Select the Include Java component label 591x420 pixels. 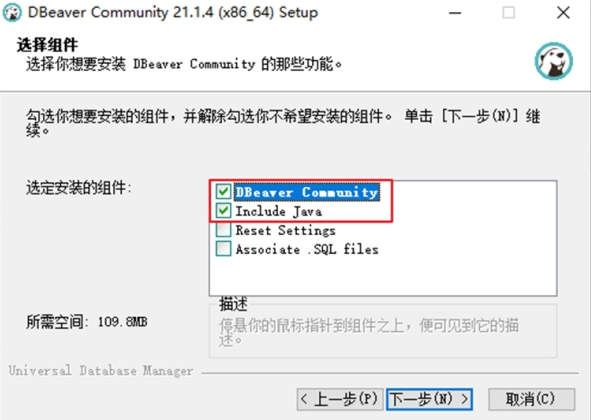279,211
